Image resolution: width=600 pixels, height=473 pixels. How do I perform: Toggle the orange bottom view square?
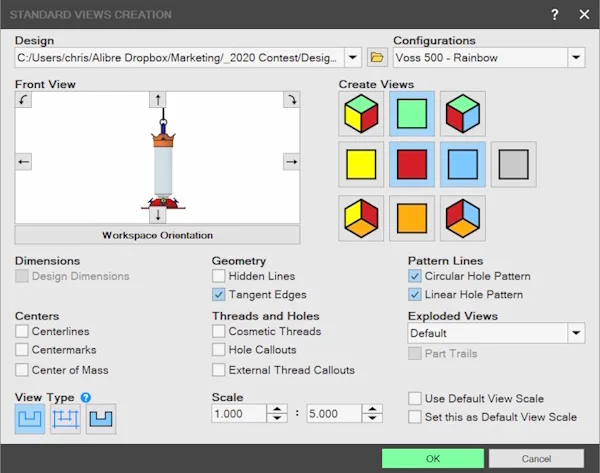click(412, 218)
